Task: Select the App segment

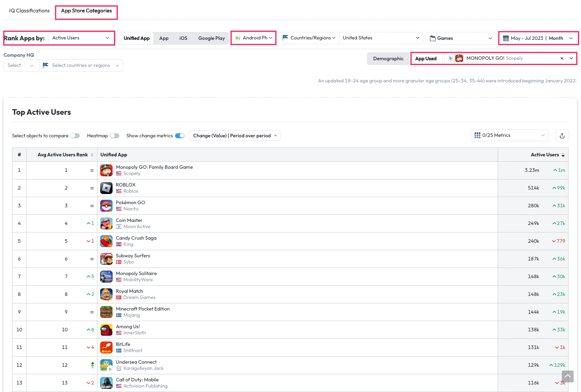Action: point(164,38)
